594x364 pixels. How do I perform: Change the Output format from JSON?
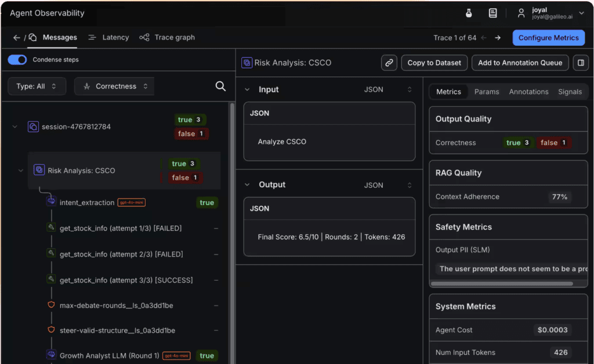388,185
